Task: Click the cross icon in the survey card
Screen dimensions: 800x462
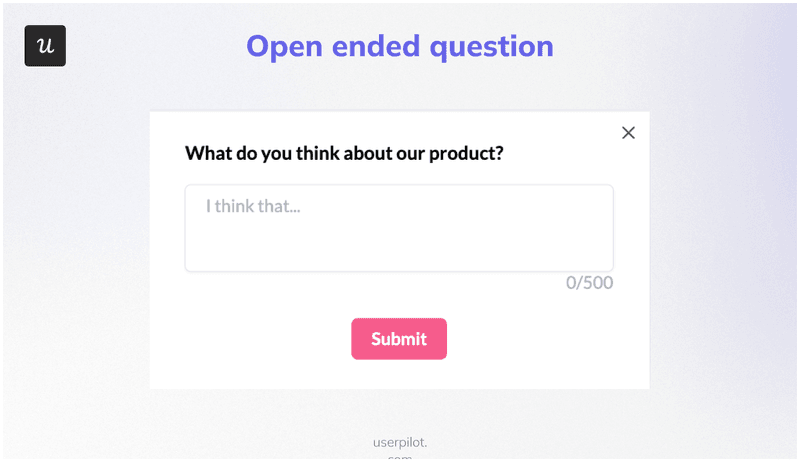Action: tap(628, 133)
